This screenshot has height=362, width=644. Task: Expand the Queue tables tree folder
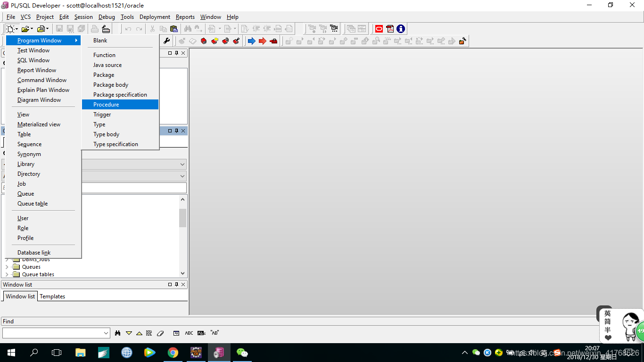point(7,274)
